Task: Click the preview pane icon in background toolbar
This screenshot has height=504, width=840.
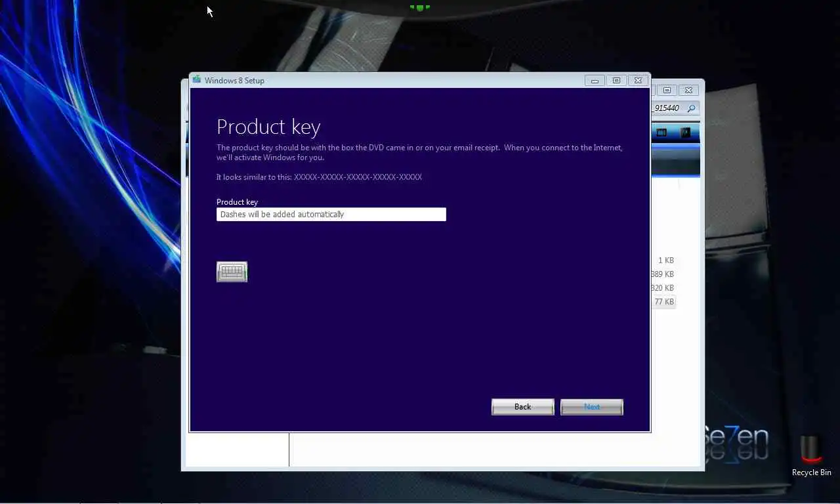Action: click(x=686, y=133)
